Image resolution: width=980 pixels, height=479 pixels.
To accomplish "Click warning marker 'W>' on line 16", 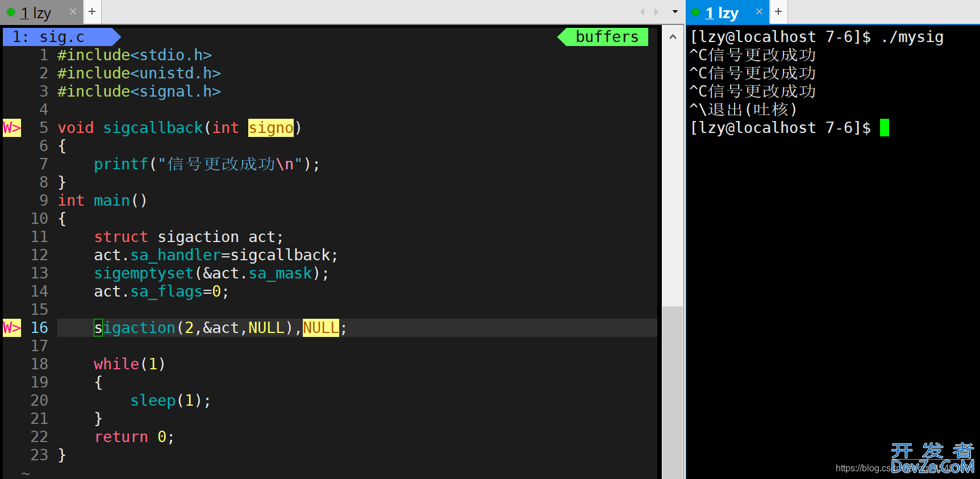I will coord(12,328).
